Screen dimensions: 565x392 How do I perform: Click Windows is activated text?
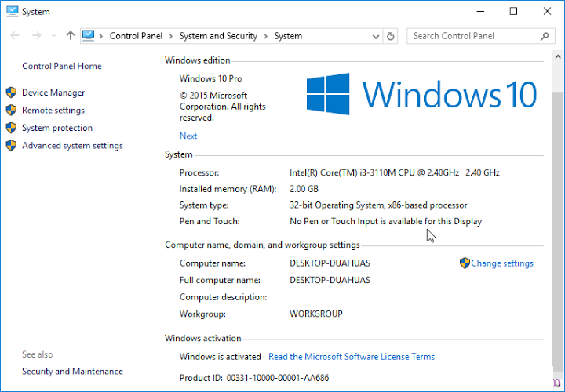(221, 357)
